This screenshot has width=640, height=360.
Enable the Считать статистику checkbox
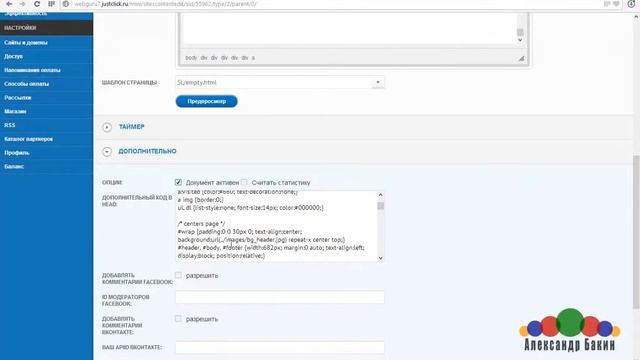(x=244, y=182)
